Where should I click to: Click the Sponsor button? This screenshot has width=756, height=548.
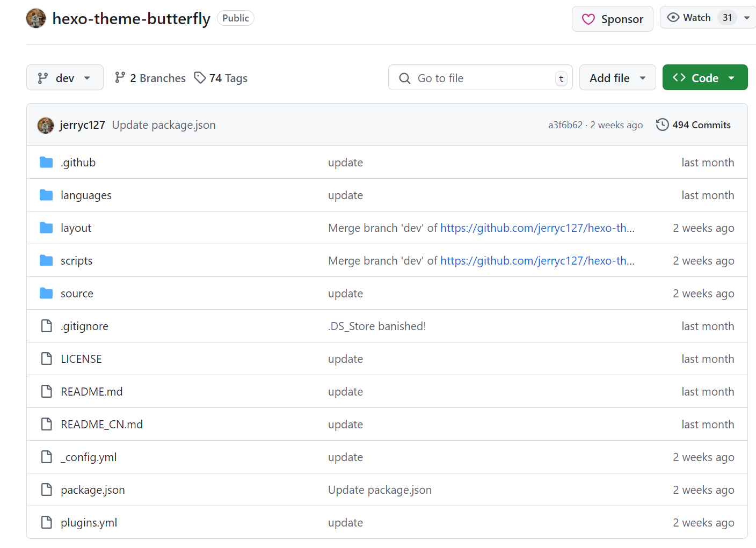click(x=613, y=19)
